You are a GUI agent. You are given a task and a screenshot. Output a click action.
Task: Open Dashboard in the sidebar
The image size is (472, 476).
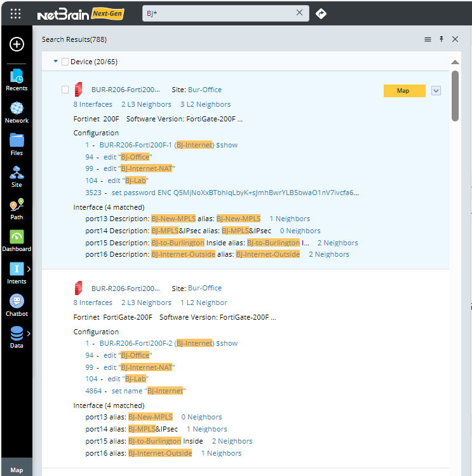pos(17,241)
